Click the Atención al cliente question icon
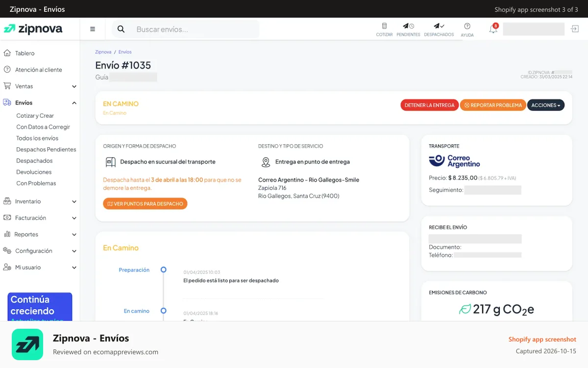This screenshot has width=588, height=368. click(7, 70)
